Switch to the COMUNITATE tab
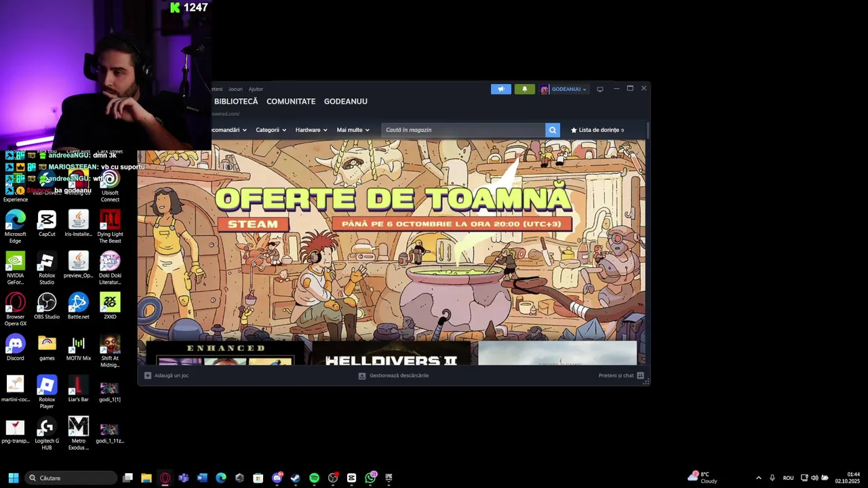This screenshot has height=488, width=868. 291,102
